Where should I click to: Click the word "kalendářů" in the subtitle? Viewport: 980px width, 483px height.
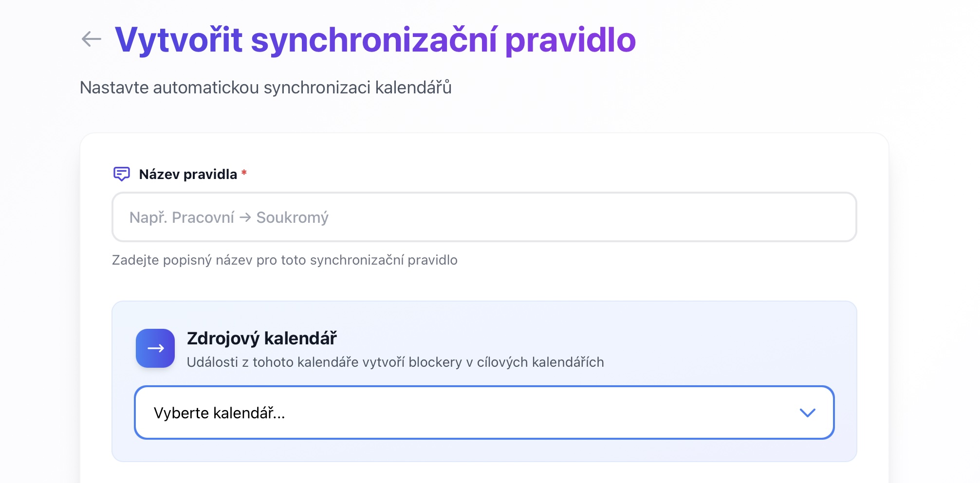coord(413,88)
